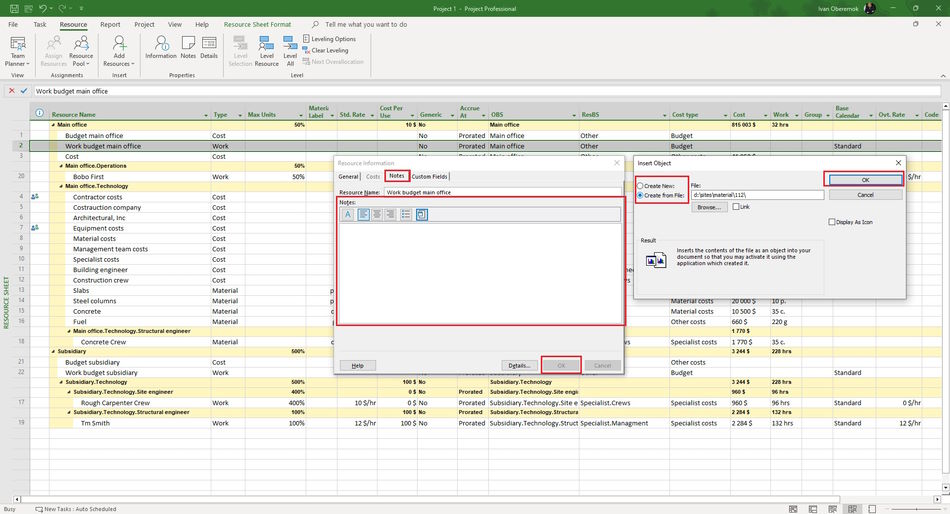This screenshot has height=514, width=950.
Task: Select the Notes tab in Resource Information
Action: click(397, 176)
